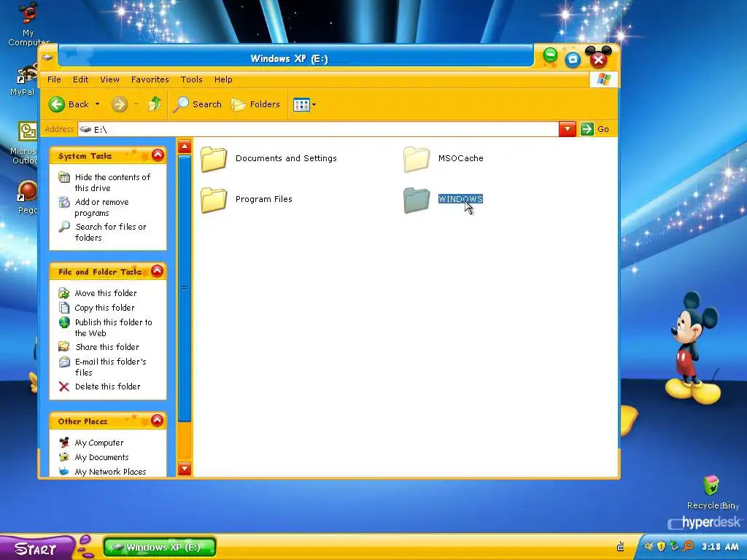Collapse the Other Places panel
This screenshot has height=560, width=747.
click(x=158, y=421)
